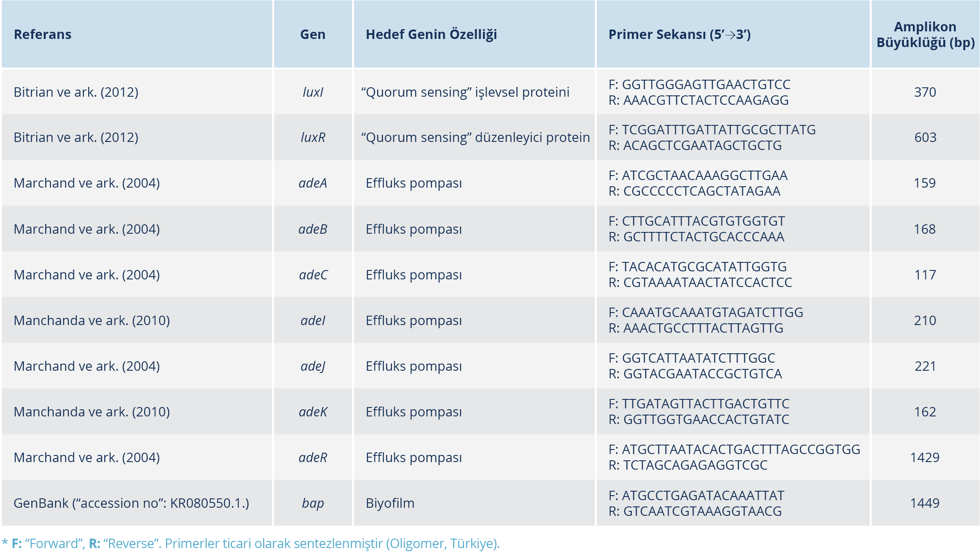This screenshot has width=980, height=557.
Task: Select the adeK gene cell
Action: pyautogui.click(x=313, y=412)
